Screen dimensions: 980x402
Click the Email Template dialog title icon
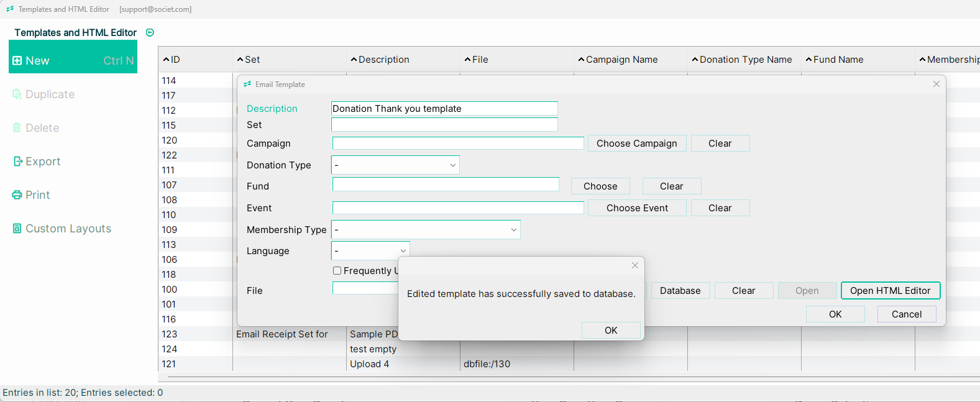pos(247,85)
